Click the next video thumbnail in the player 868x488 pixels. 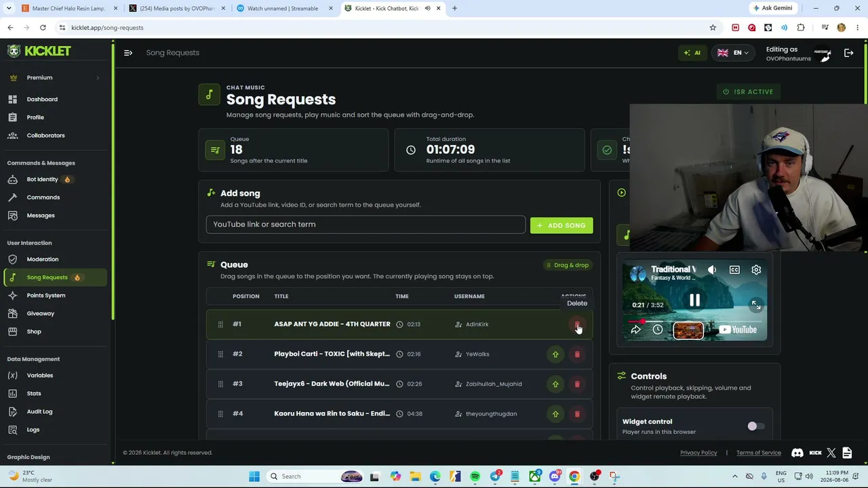pos(688,330)
